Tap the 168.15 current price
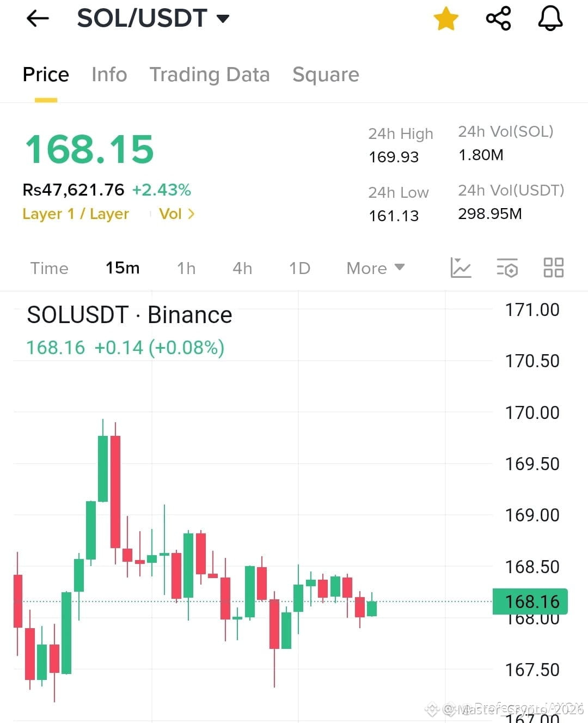 pos(90,149)
